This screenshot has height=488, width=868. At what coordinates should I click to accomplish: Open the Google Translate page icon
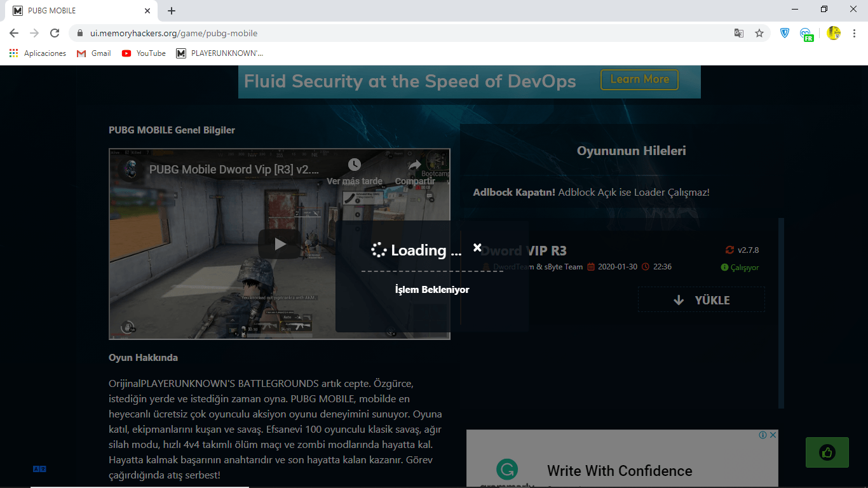[x=739, y=33]
